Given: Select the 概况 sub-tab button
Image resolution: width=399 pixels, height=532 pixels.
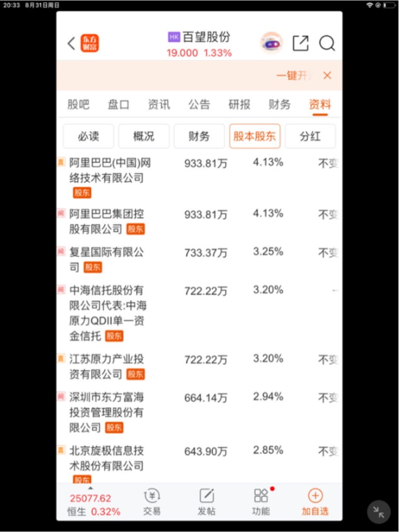Looking at the screenshot, I should pyautogui.click(x=144, y=136).
